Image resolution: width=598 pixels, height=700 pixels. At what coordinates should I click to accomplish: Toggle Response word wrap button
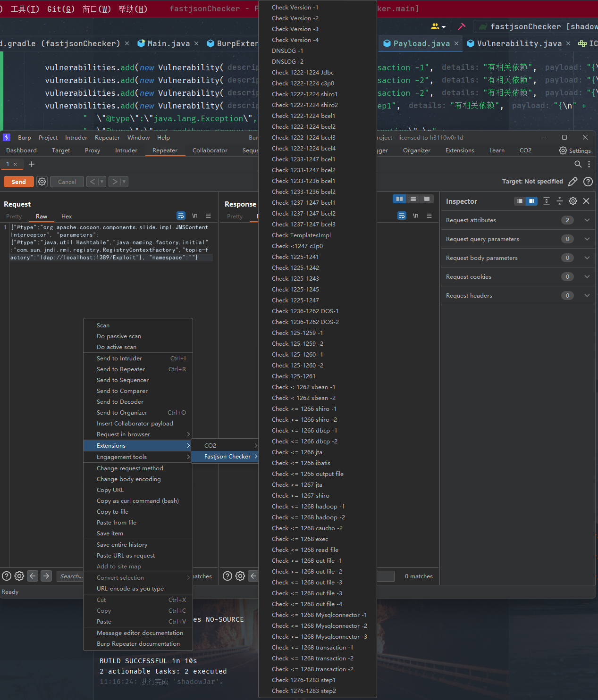[x=402, y=216]
